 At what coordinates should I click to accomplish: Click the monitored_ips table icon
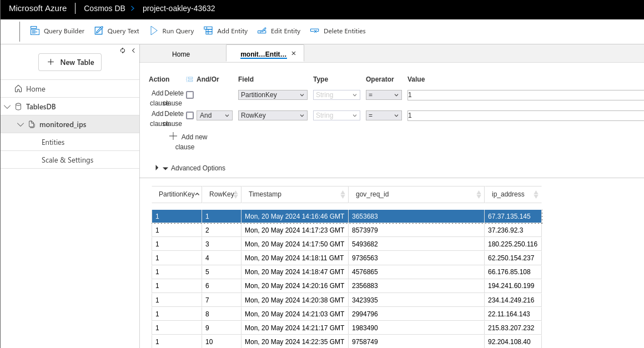point(32,124)
